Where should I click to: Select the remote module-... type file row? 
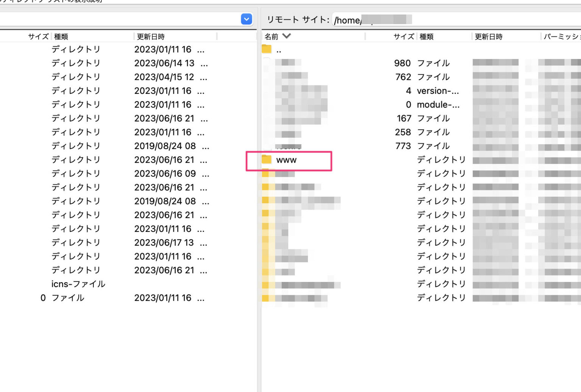438,105
